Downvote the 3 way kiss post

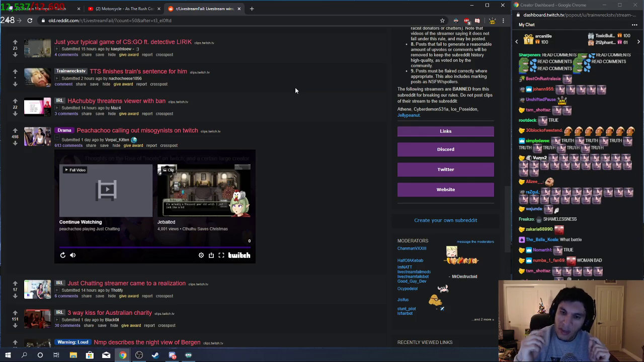click(15, 325)
